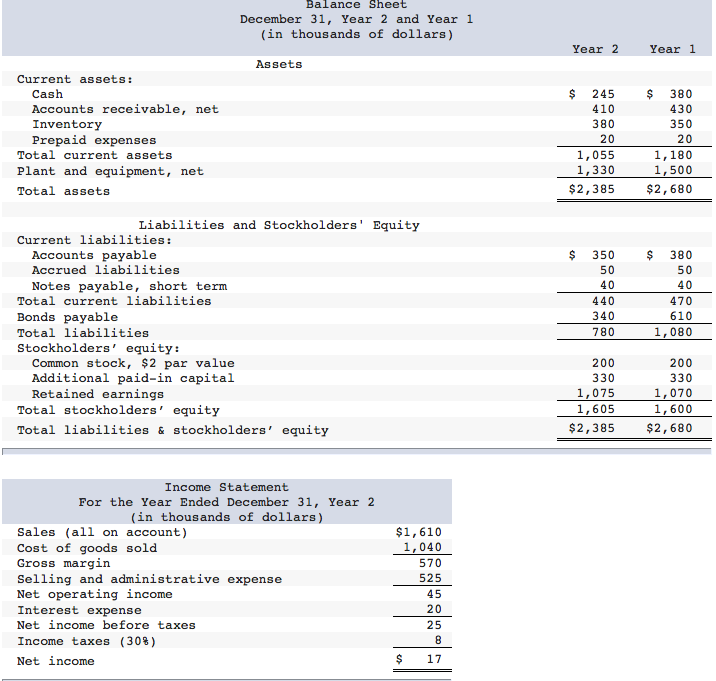Click cost of goods sold value 1,040
Image resolution: width=716 pixels, height=681 pixels.
point(422,547)
